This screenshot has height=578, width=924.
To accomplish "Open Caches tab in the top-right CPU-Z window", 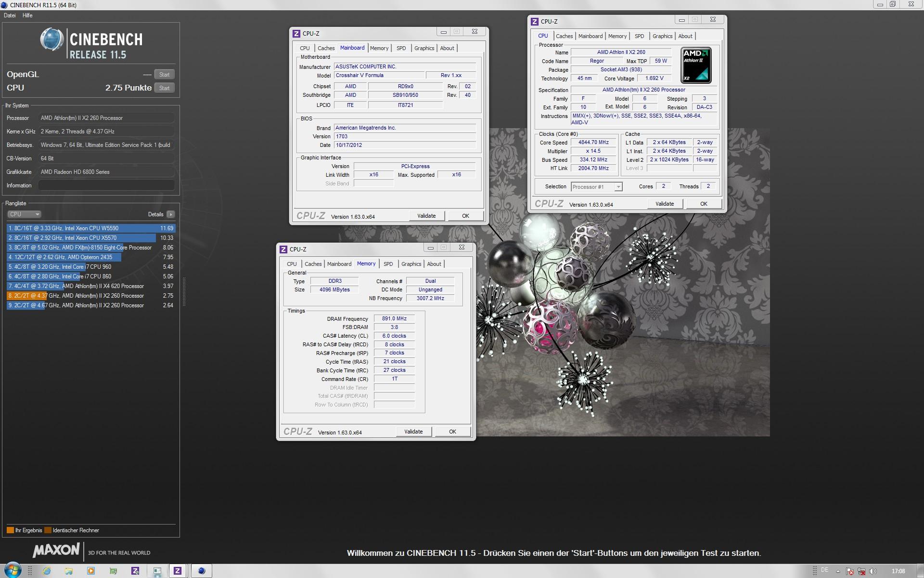I will tap(564, 36).
